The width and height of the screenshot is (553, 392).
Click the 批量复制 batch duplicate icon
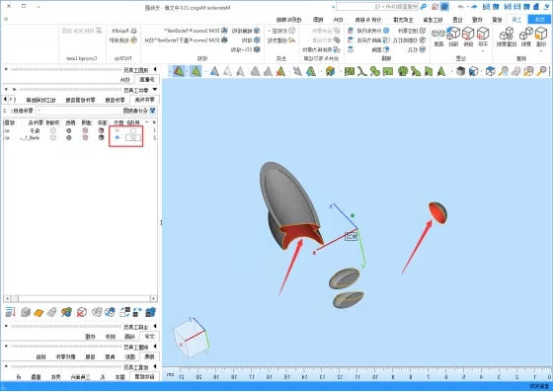(506, 37)
